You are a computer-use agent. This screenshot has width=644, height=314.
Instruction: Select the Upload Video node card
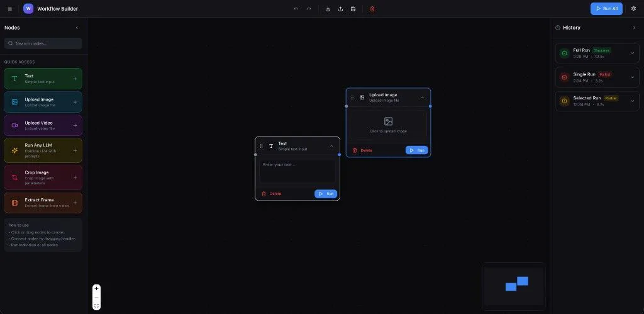click(x=43, y=125)
